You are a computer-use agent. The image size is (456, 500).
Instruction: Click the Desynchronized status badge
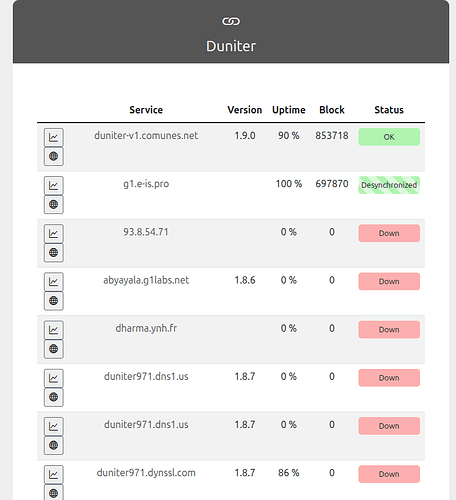(x=389, y=185)
